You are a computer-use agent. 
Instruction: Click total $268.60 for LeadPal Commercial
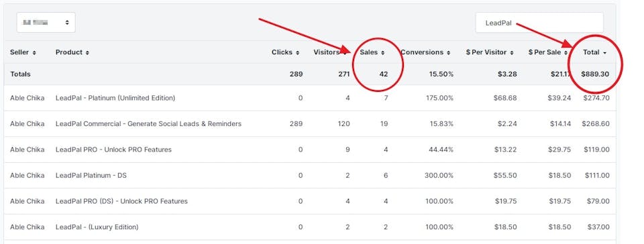pos(596,123)
